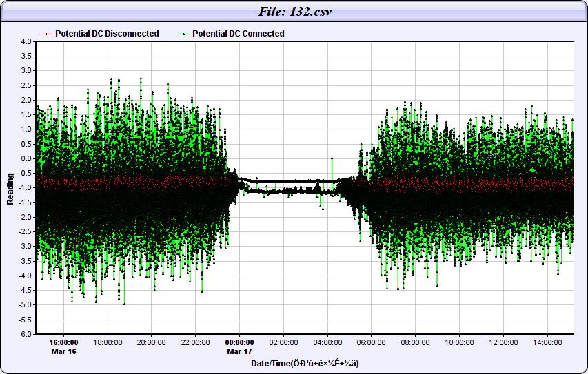Select the Reading Y-axis title

tap(10, 188)
